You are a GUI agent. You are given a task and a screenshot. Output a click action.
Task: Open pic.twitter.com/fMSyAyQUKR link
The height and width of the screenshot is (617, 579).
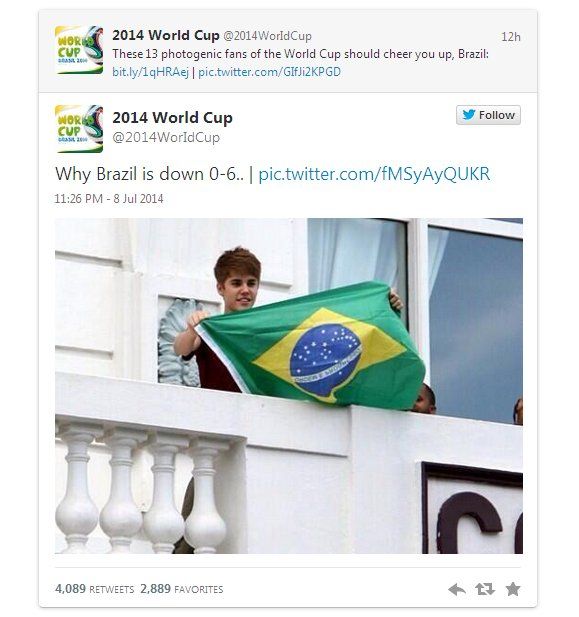(x=374, y=174)
